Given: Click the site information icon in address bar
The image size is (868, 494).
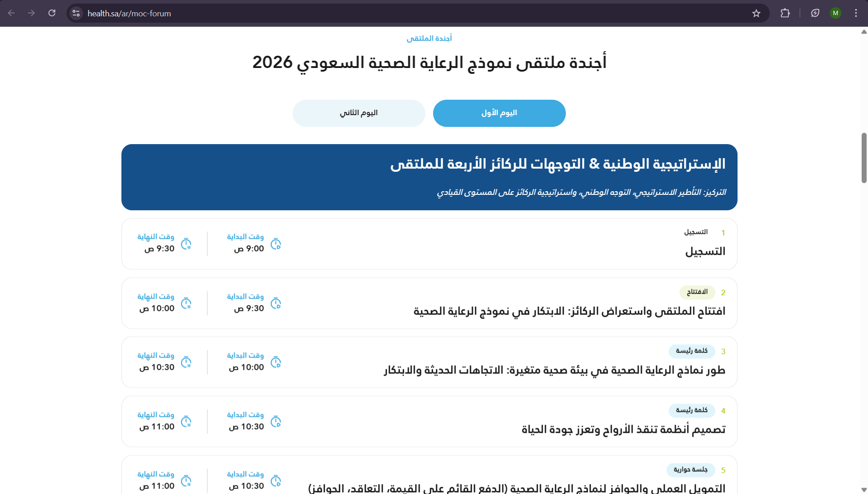Looking at the screenshot, I should pos(76,13).
